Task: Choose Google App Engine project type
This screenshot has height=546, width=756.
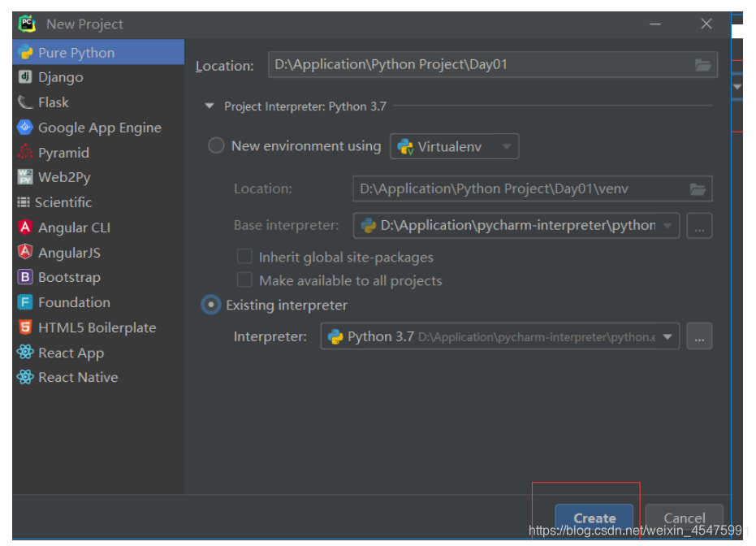Action: (98, 128)
